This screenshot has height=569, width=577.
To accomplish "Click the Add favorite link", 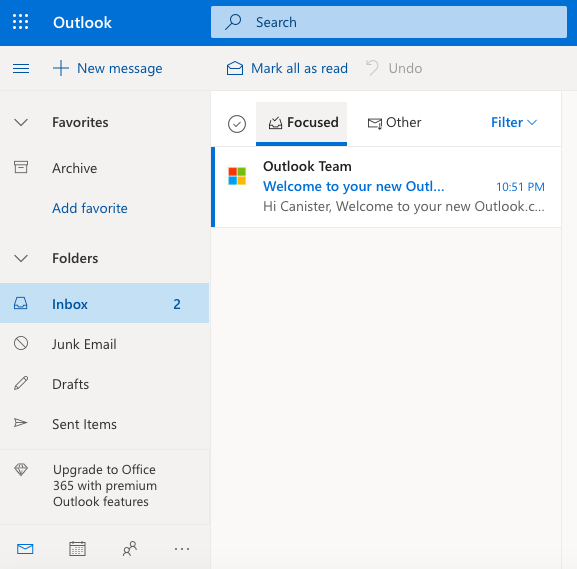I will pos(90,208).
